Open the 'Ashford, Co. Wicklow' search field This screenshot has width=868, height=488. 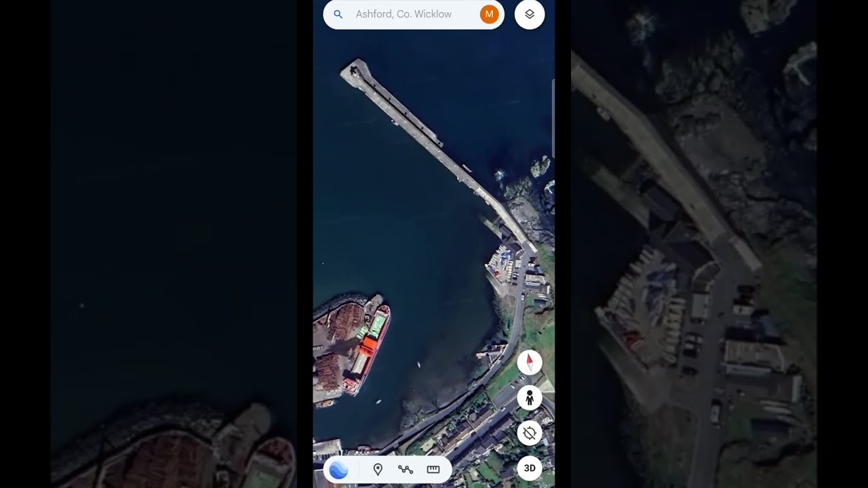pyautogui.click(x=414, y=14)
